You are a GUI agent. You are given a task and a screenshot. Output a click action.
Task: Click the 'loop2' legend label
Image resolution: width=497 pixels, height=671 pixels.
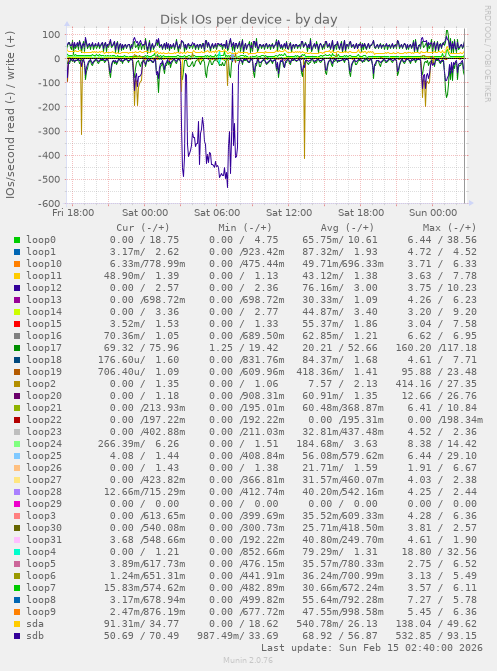(x=41, y=384)
